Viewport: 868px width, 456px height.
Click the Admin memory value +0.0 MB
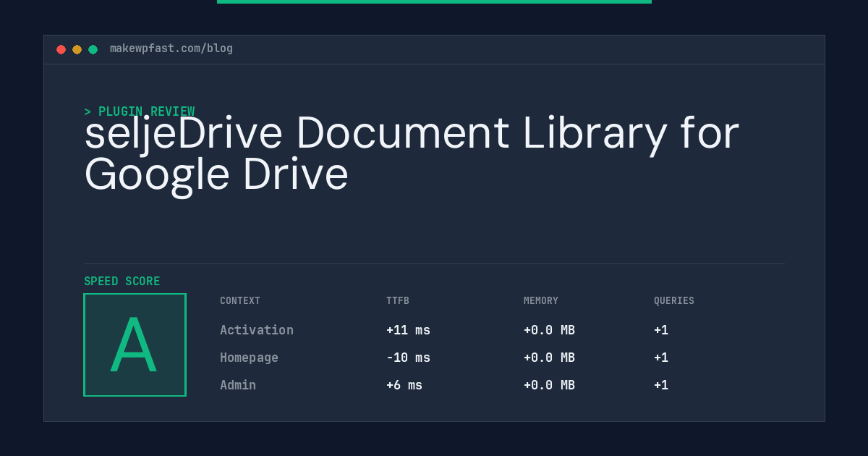pos(549,385)
